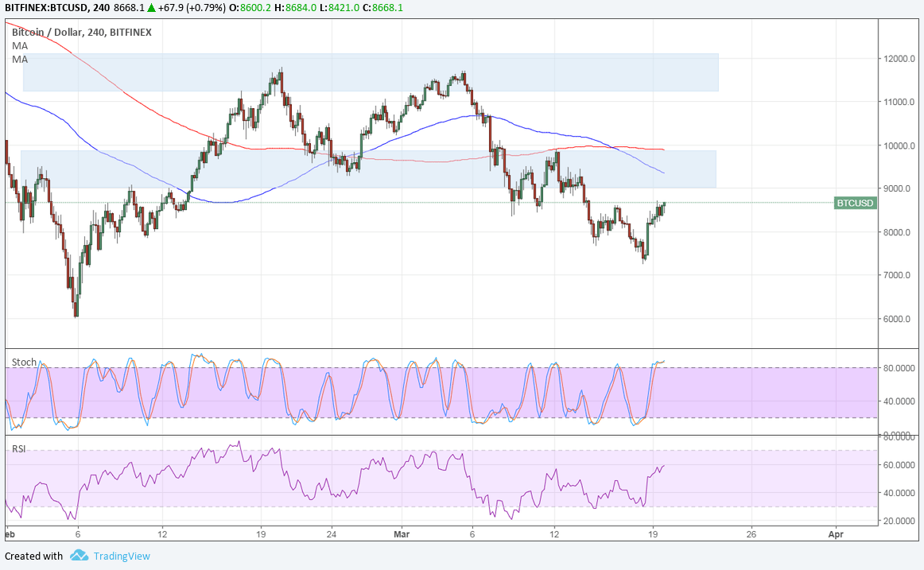Open the TradingView link text
Viewport: 924px width, 570px height.
(122, 556)
